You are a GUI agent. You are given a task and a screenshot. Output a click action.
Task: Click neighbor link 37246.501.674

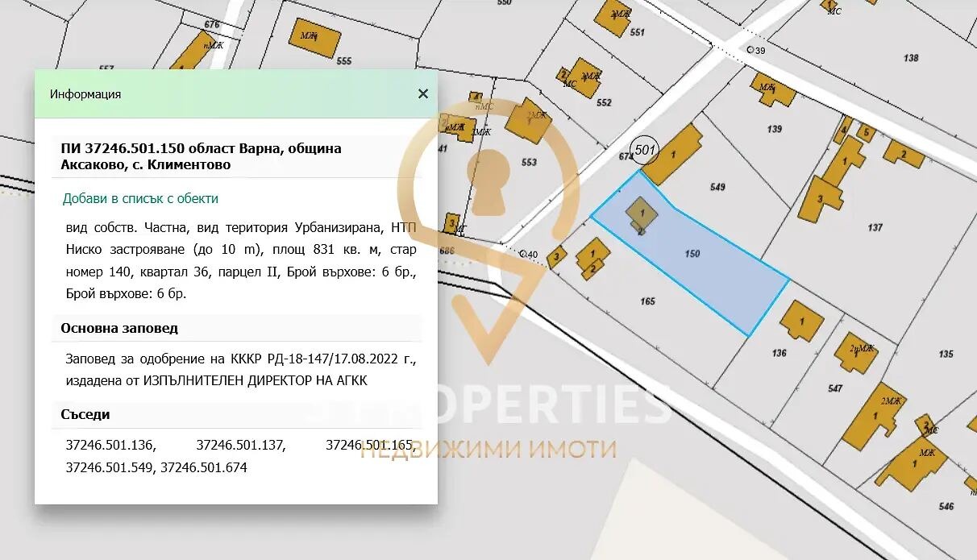tap(206, 467)
